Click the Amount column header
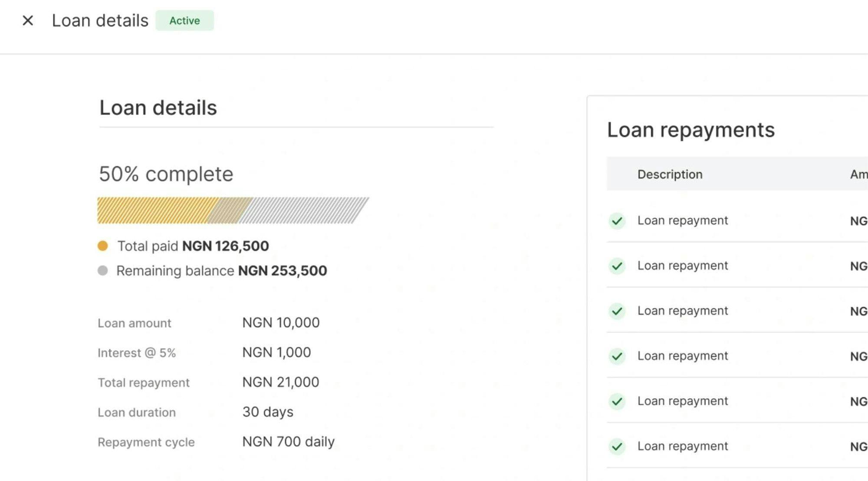 tap(858, 175)
